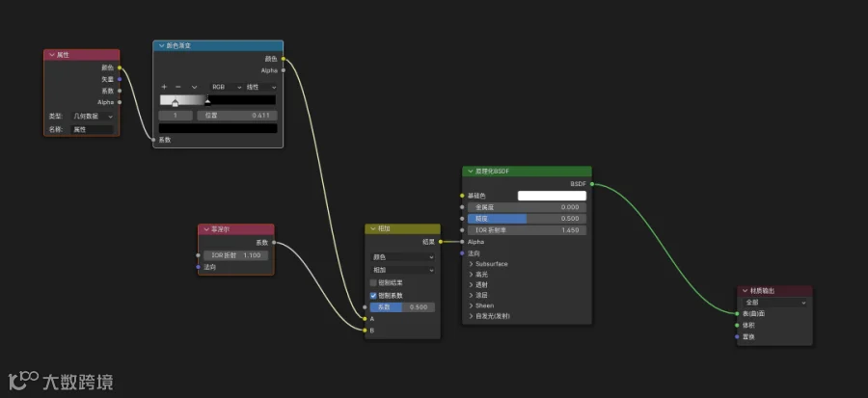Open the 线性 interpolation dropdown
Image resolution: width=868 pixels, height=398 pixels.
point(260,88)
